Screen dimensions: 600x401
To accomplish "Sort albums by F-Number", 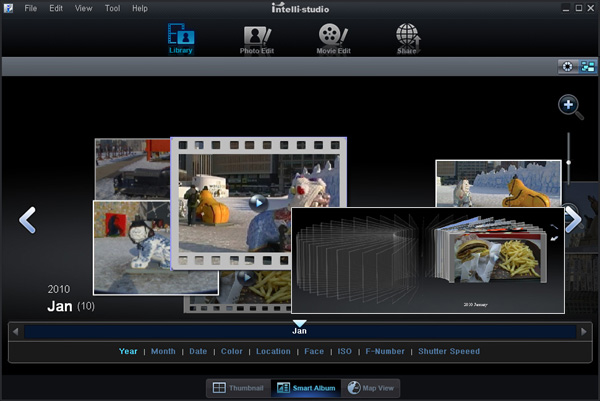I will pos(385,351).
